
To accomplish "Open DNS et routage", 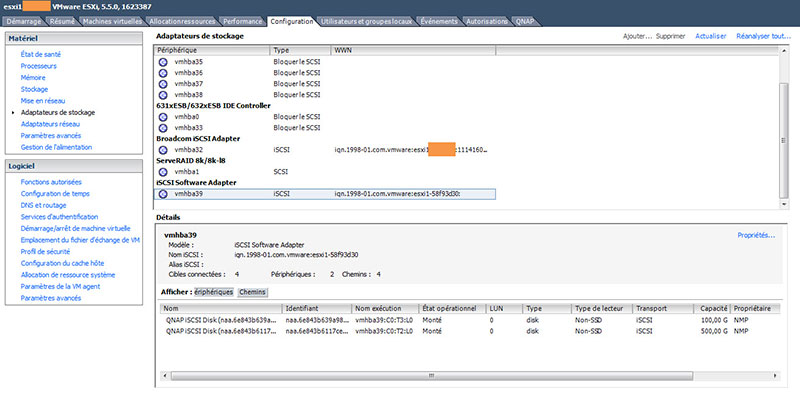I will coord(43,205).
